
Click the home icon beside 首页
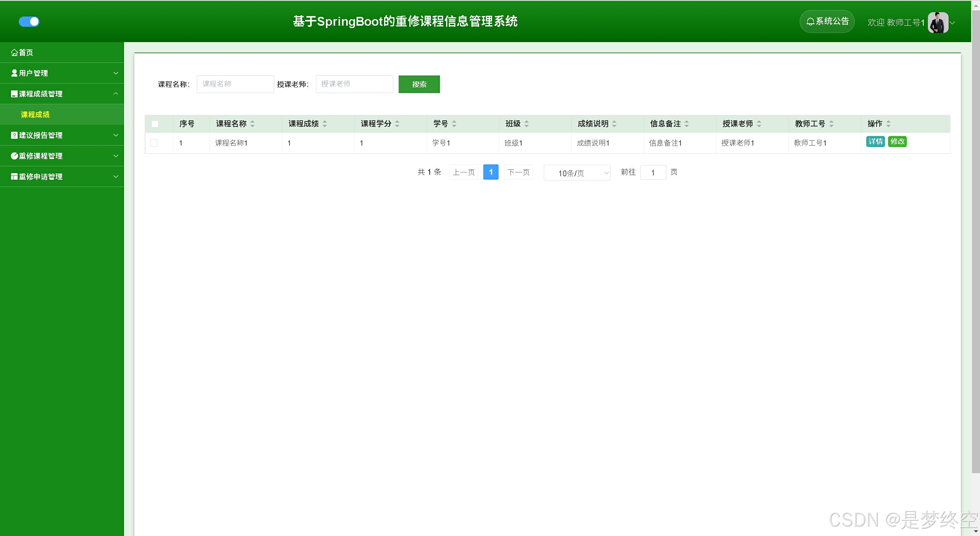pyautogui.click(x=15, y=52)
